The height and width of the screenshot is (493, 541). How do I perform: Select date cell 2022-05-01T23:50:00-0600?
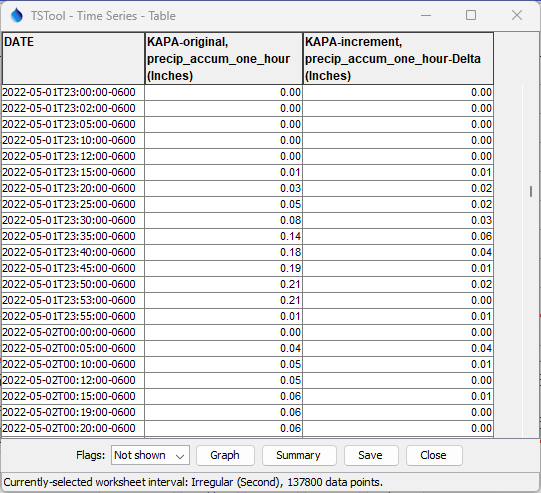click(73, 284)
